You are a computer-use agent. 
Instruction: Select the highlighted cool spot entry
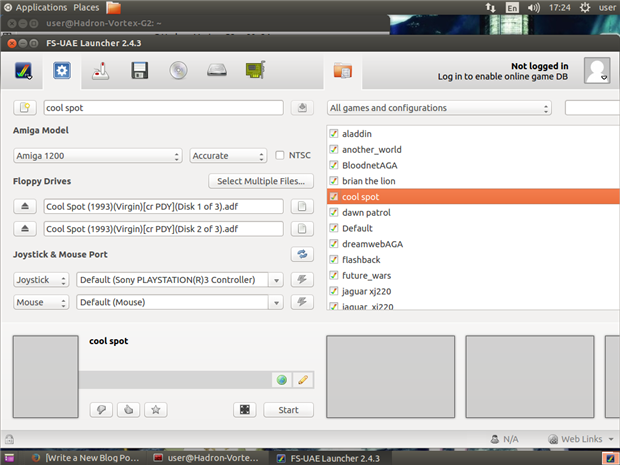(473, 197)
